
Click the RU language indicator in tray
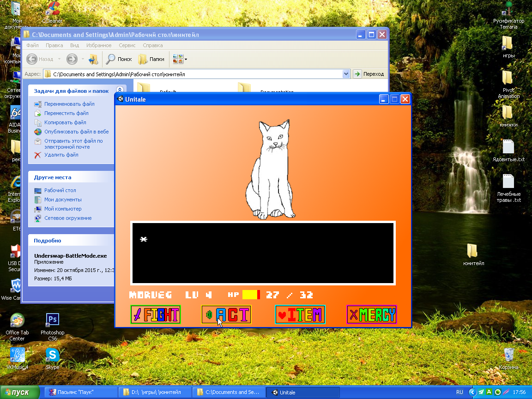459,392
